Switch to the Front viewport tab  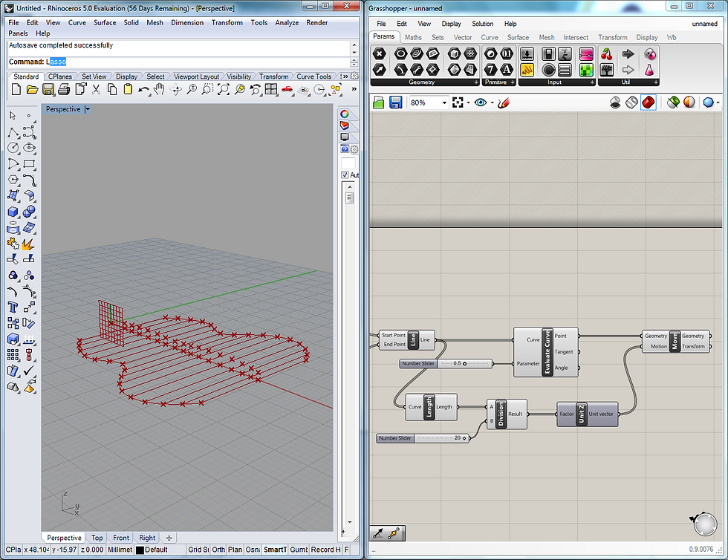coord(121,538)
